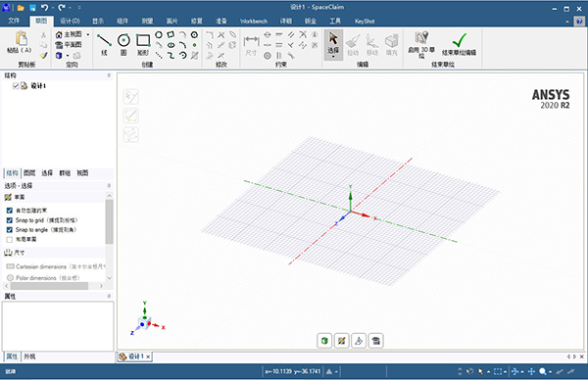The image size is (588, 380).
Task: Select the 设计1 node in structure tree
Action: (38, 86)
